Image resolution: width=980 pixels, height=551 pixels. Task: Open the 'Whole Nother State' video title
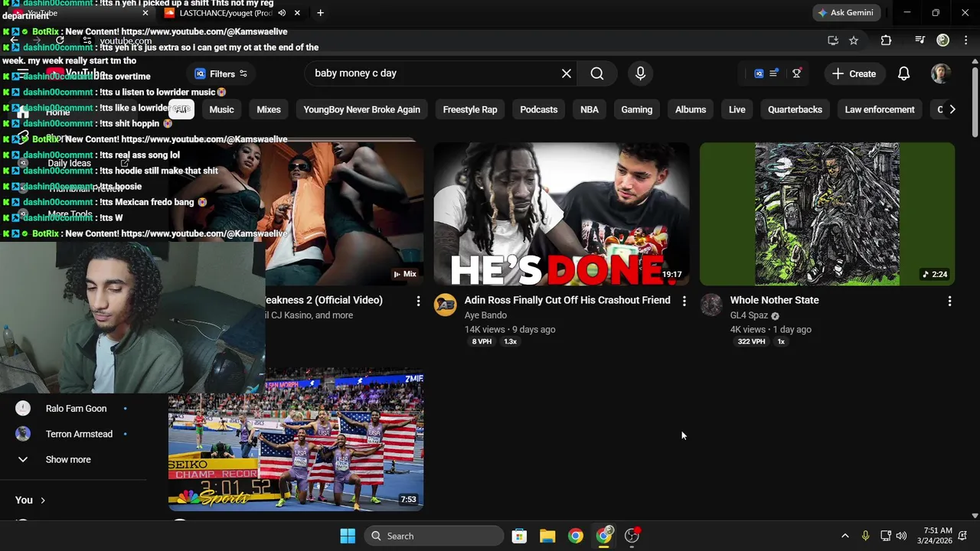click(x=774, y=300)
